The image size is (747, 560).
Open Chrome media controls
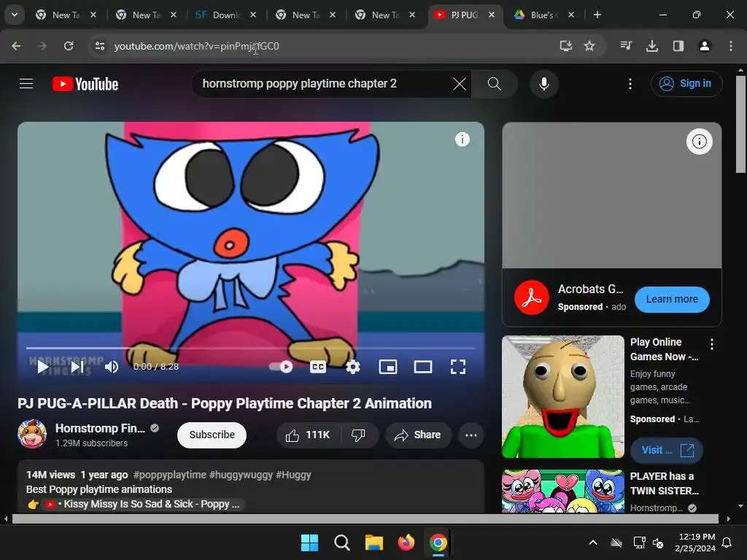(x=626, y=46)
